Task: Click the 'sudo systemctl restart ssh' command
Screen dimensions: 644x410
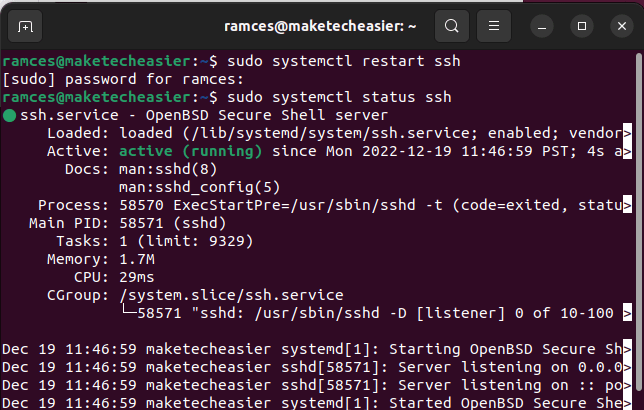Action: pos(344,61)
